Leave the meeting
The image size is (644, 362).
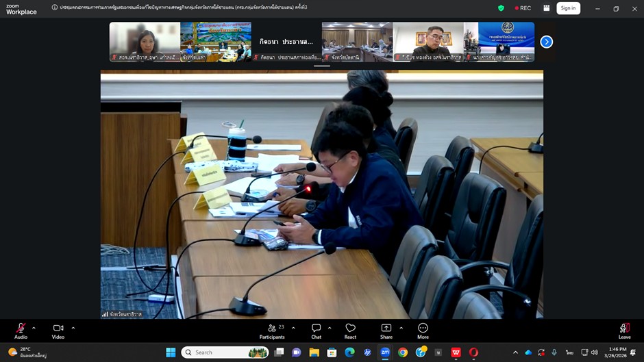pyautogui.click(x=624, y=329)
